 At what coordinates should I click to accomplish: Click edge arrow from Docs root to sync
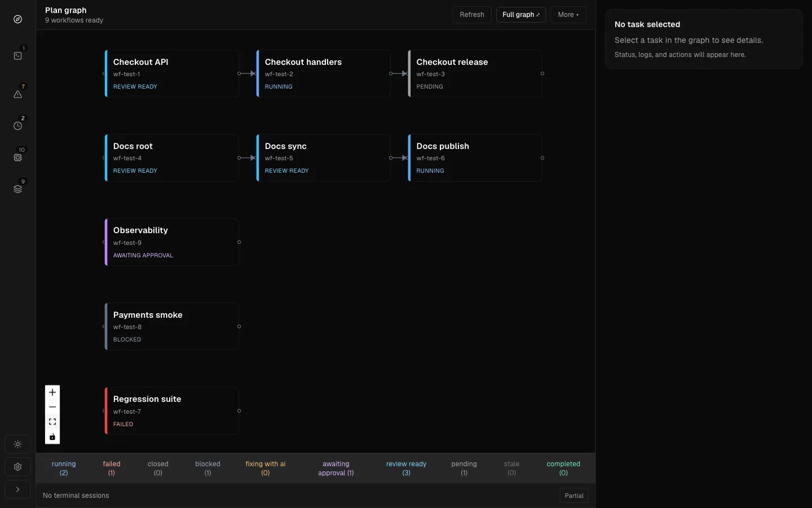pyautogui.click(x=248, y=158)
